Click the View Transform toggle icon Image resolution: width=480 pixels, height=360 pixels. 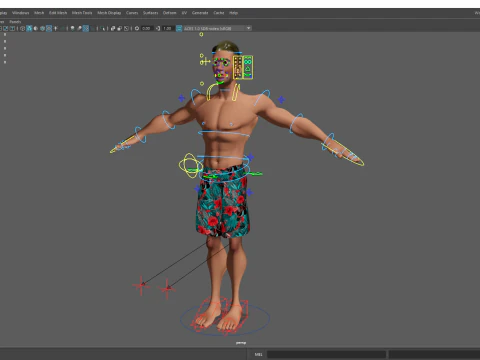(179, 28)
